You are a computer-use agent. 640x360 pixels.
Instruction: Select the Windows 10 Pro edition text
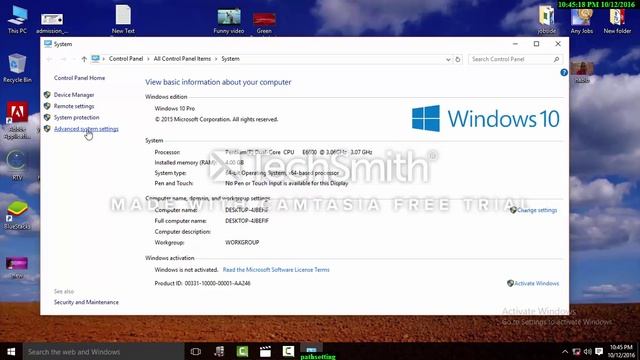click(175, 109)
